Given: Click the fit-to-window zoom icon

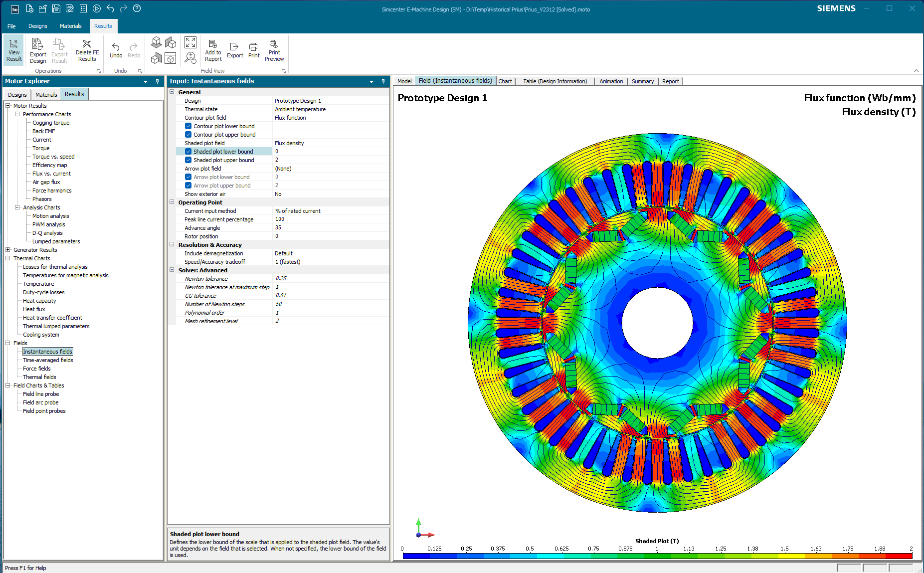Looking at the screenshot, I should 190,42.
